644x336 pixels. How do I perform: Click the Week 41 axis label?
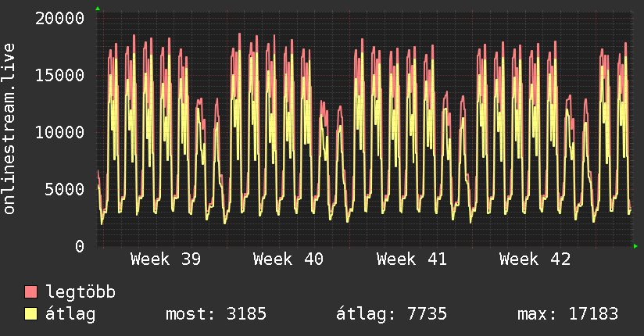(412, 259)
